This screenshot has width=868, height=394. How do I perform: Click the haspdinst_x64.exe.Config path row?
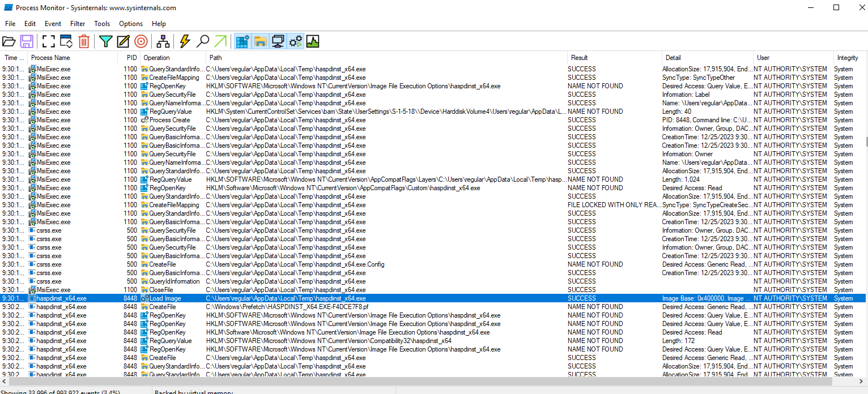click(x=295, y=264)
